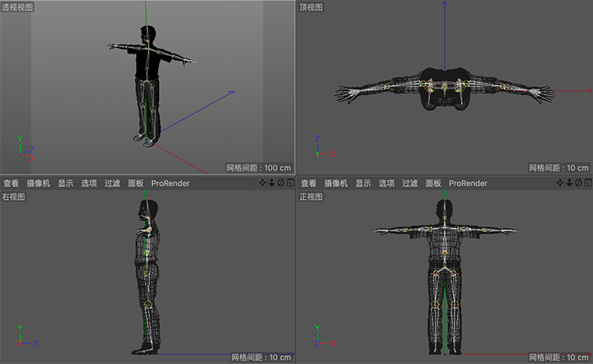This screenshot has height=364, width=593.
Task: Click the XYZ axis gizmo in 透视视图
Action: point(26,148)
